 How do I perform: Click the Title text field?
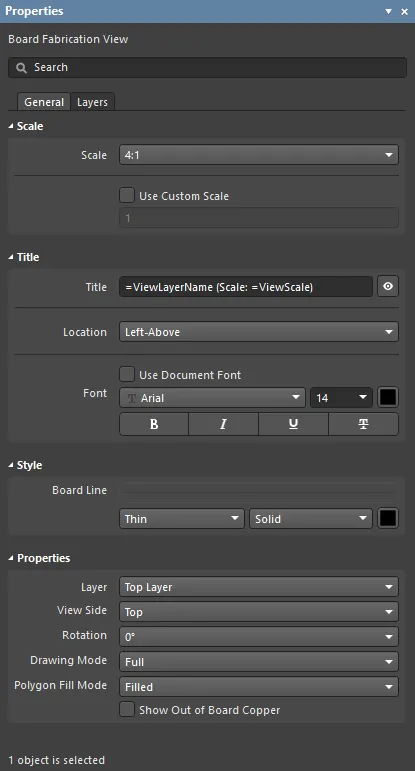(246, 287)
